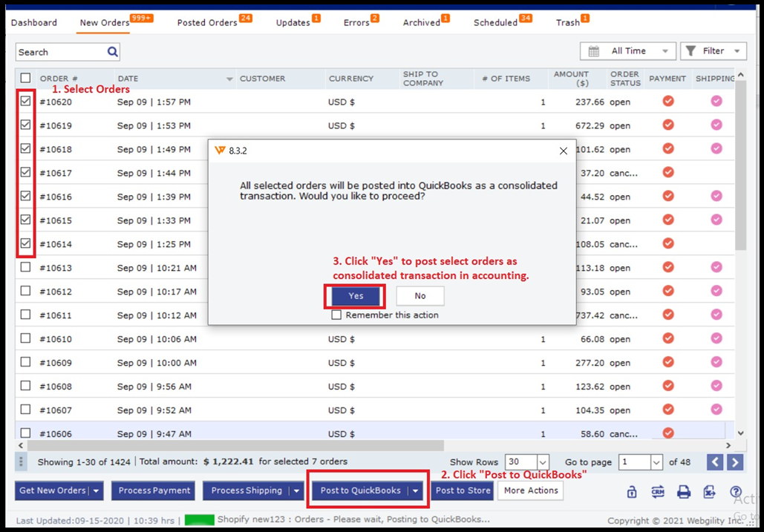Open the CRM sync icon
Screen dimensions: 764x532
point(658,492)
